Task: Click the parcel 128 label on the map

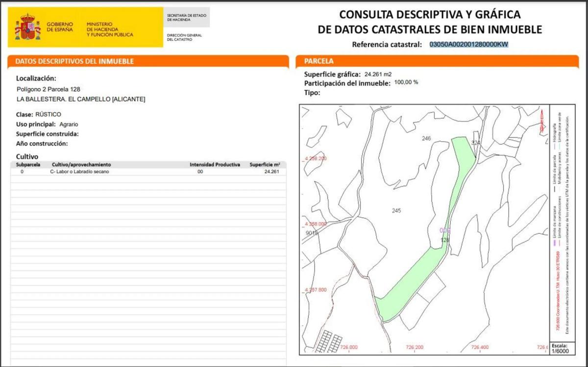Action: pos(445,240)
